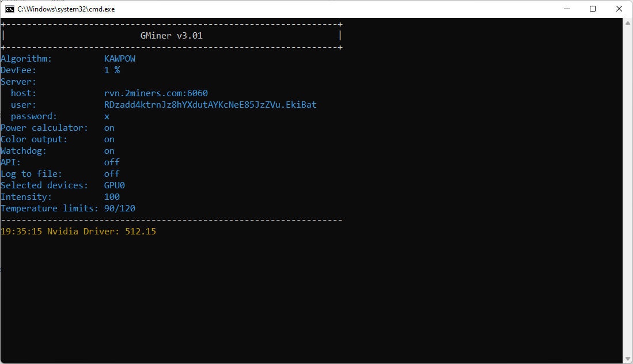633x364 pixels.
Task: Click the Temperature limits value 90/120
Action: (120, 208)
